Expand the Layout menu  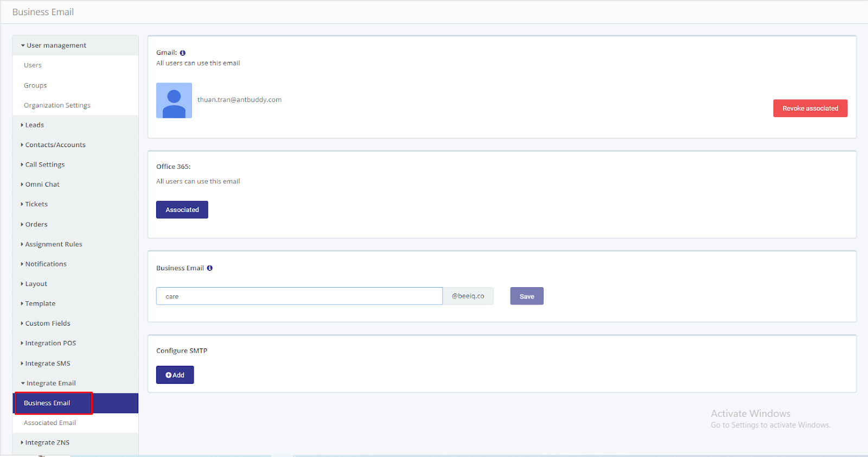[x=75, y=284]
